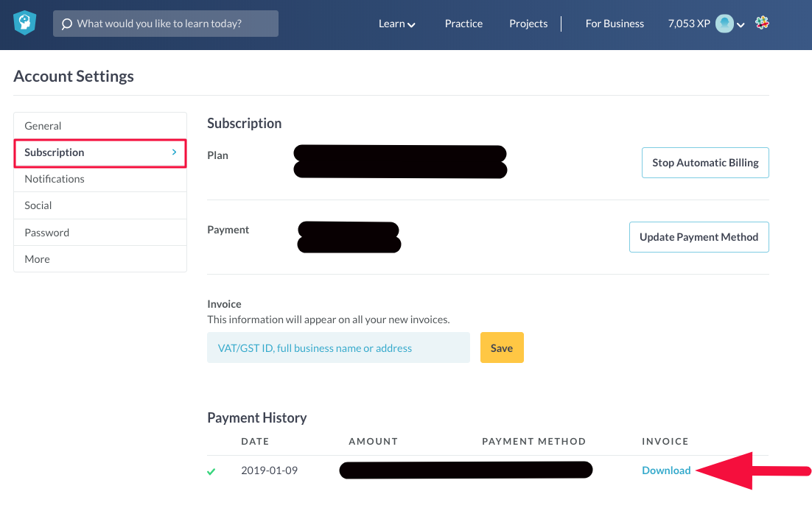The height and width of the screenshot is (522, 812).
Task: Switch to the Social settings section
Action: pos(38,205)
